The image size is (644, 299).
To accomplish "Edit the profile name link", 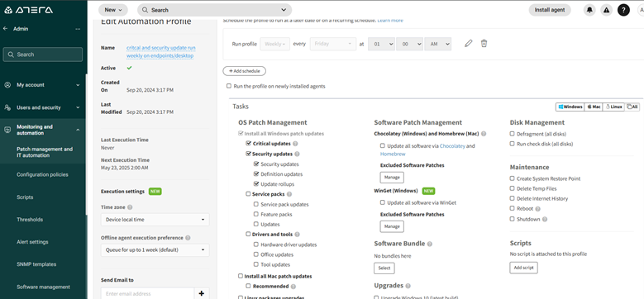I will 160,52.
